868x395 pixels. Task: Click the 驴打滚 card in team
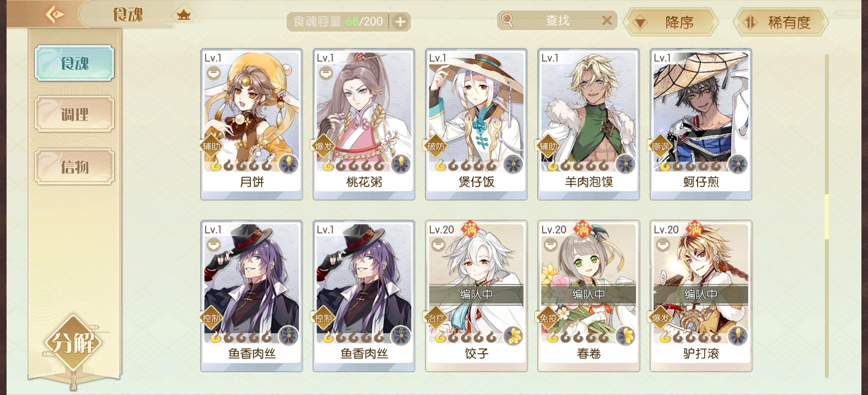pyautogui.click(x=701, y=296)
